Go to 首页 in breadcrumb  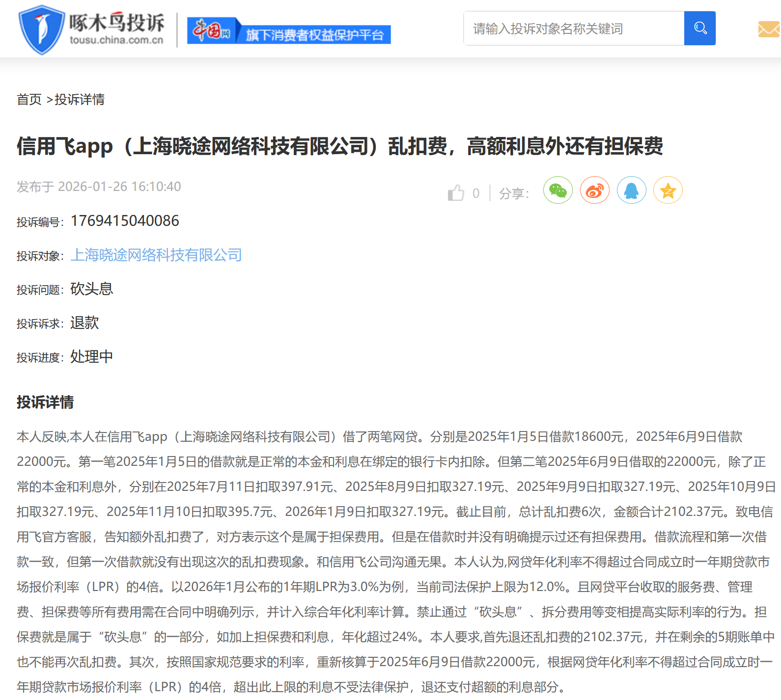pos(29,100)
